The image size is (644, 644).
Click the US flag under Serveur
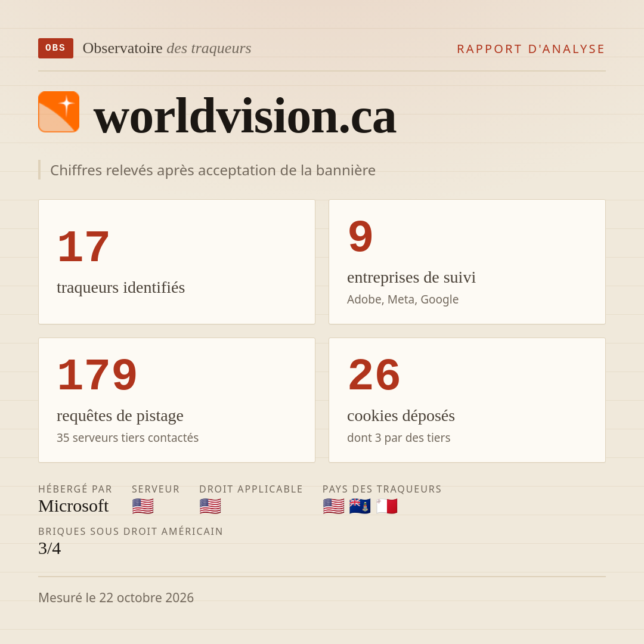tap(143, 506)
